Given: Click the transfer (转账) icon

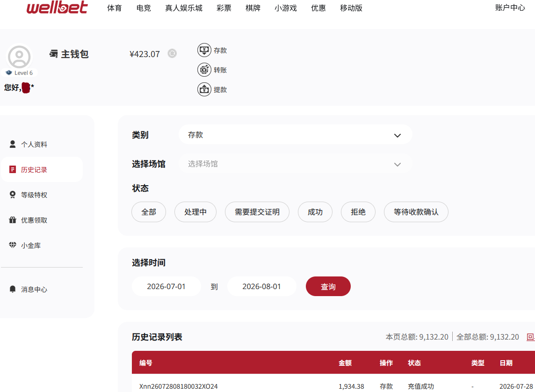Looking at the screenshot, I should (x=204, y=70).
